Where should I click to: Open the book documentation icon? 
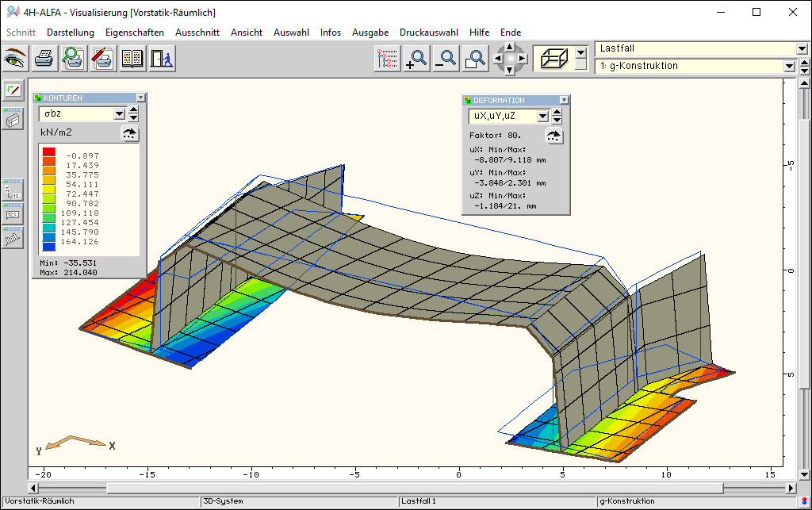132,58
